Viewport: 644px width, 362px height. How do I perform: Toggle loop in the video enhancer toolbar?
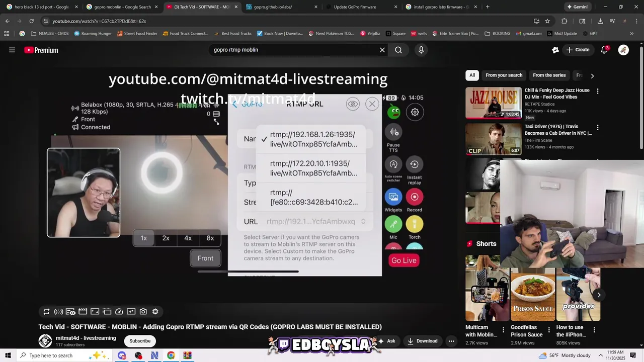tap(46, 312)
